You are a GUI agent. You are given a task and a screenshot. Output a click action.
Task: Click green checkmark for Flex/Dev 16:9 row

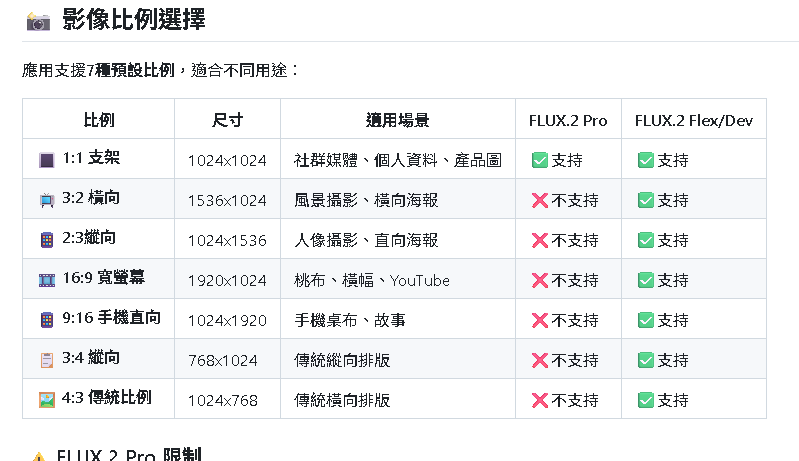[x=646, y=280]
